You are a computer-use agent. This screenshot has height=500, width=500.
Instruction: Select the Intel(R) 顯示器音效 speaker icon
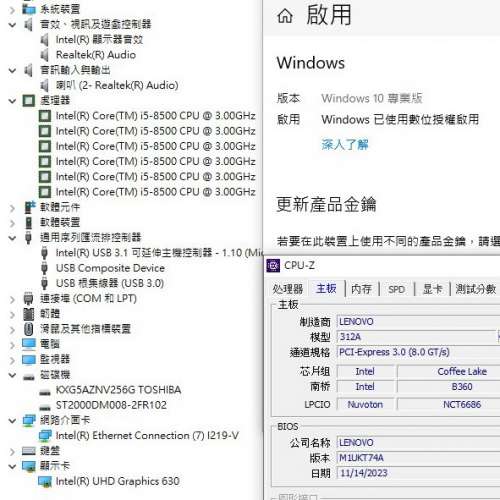tap(45, 40)
